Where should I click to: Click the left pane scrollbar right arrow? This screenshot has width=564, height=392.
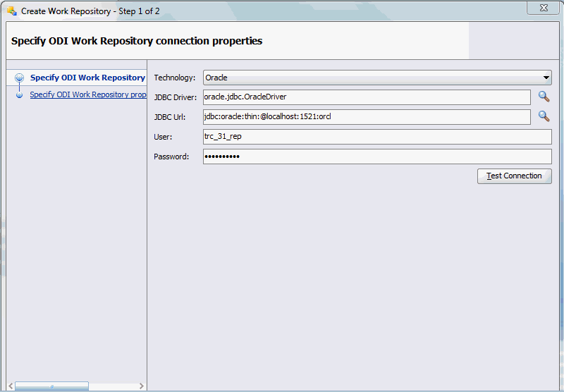point(142,386)
